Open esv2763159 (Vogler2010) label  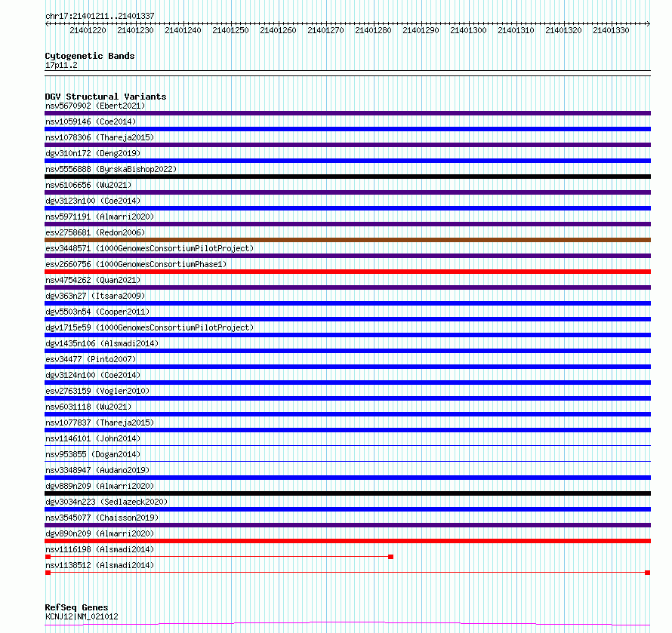click(97, 391)
